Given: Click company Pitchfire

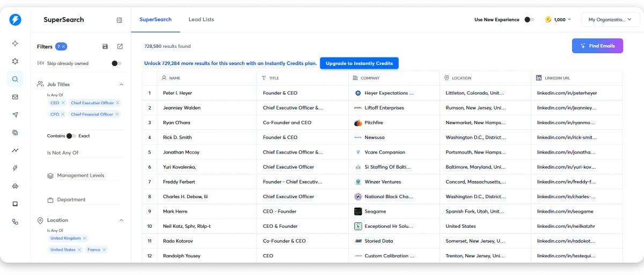Looking at the screenshot, I should tap(374, 122).
